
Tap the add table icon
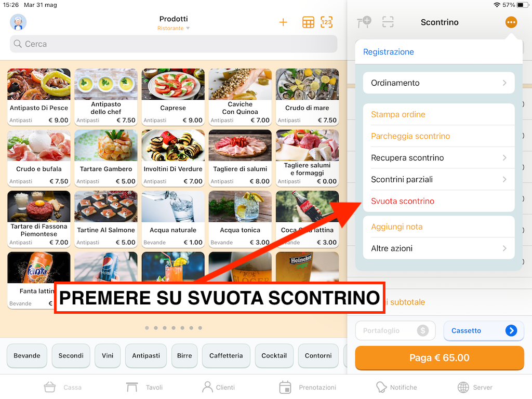[x=364, y=22]
